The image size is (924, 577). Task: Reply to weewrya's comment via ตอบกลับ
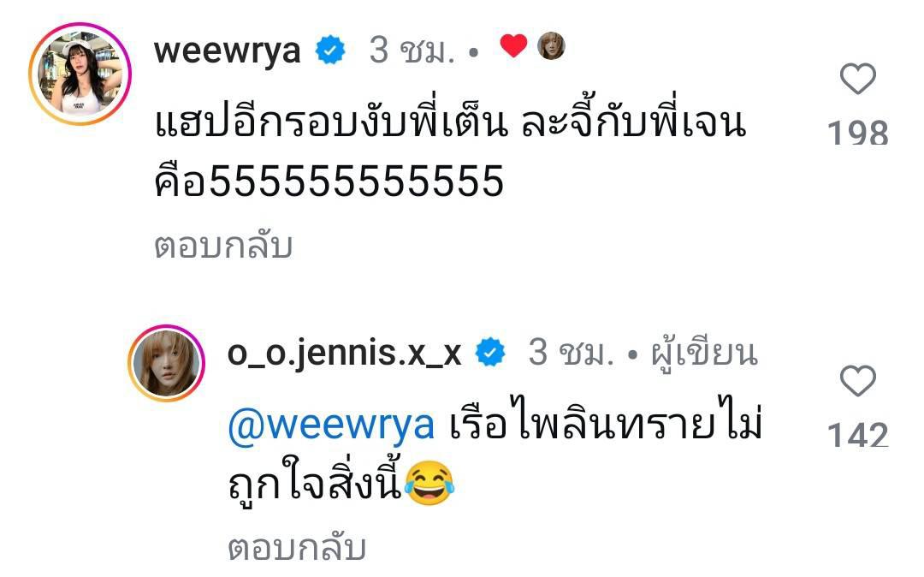[223, 246]
